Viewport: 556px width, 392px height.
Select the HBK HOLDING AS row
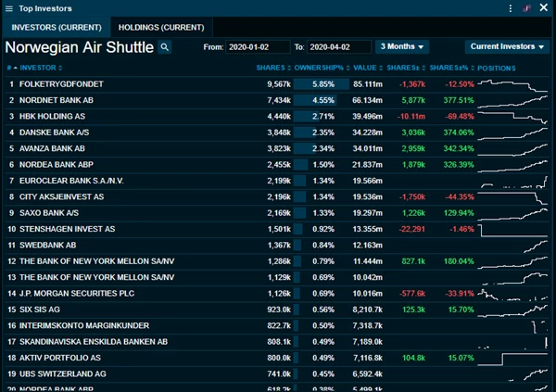click(x=277, y=117)
